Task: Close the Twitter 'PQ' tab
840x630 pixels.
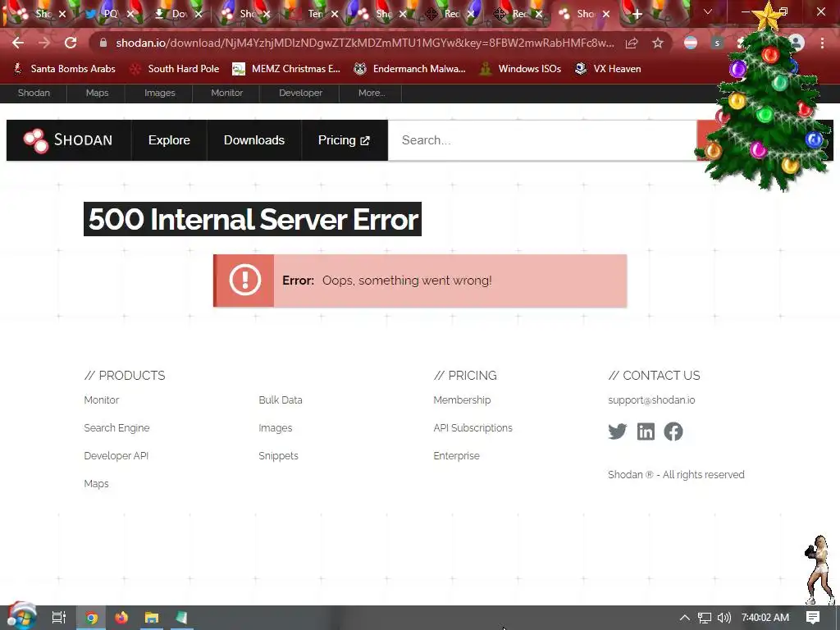Action: point(130,14)
